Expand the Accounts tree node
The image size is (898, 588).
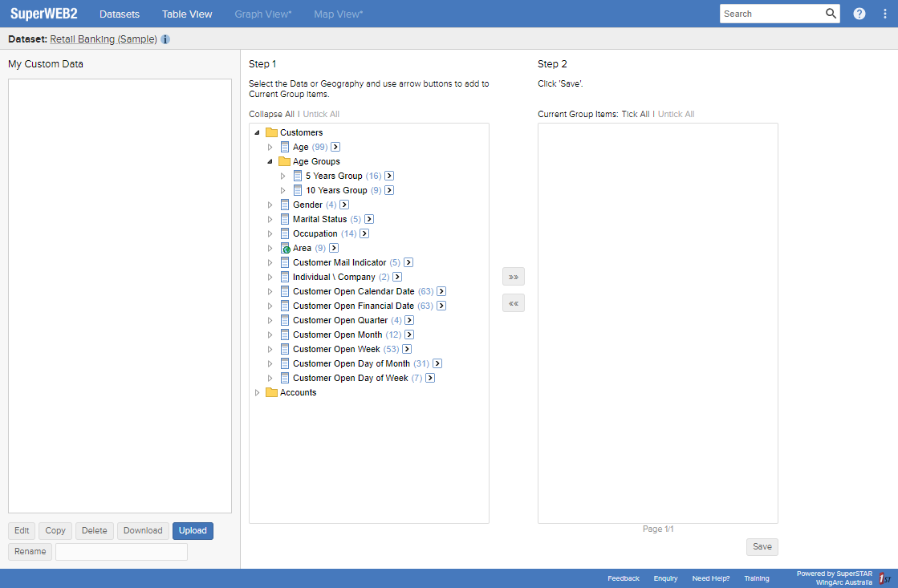click(x=258, y=392)
